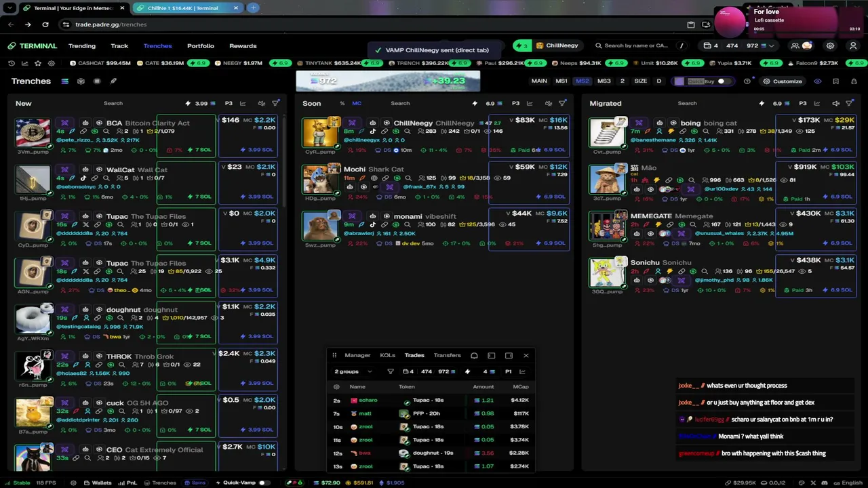Switch to Transfers tab in tracker panel
Image resolution: width=868 pixels, height=488 pixels.
(447, 355)
